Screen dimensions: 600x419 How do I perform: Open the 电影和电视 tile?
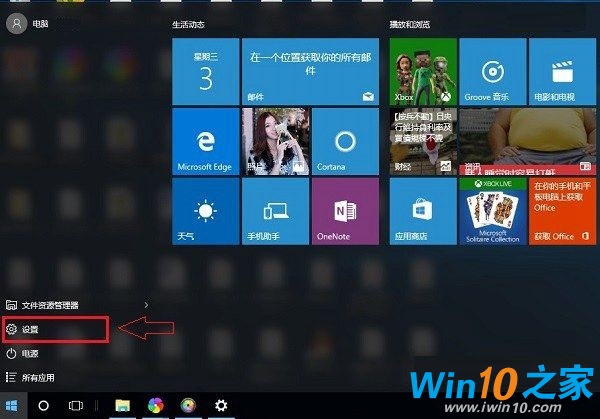562,72
